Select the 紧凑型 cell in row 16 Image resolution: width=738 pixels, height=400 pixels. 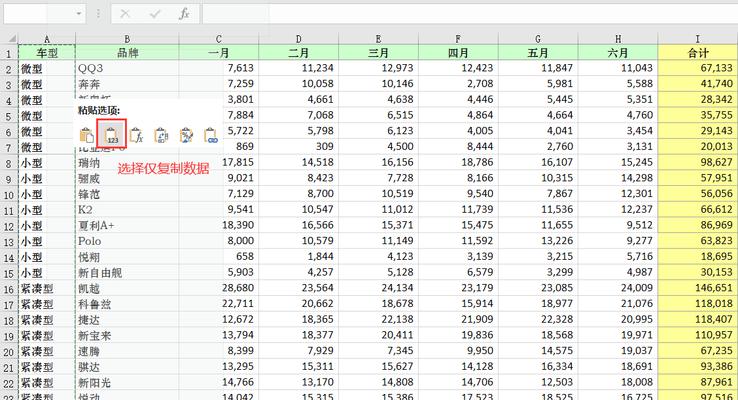[47, 288]
